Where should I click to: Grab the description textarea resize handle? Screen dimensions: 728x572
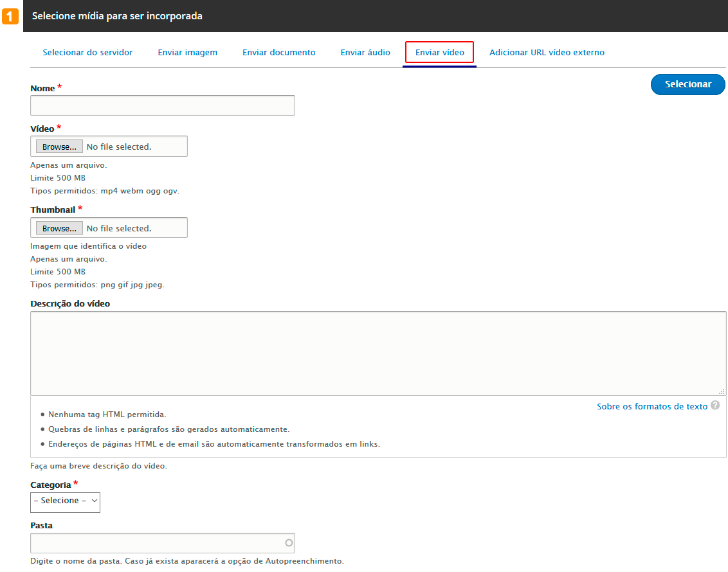[x=722, y=391]
